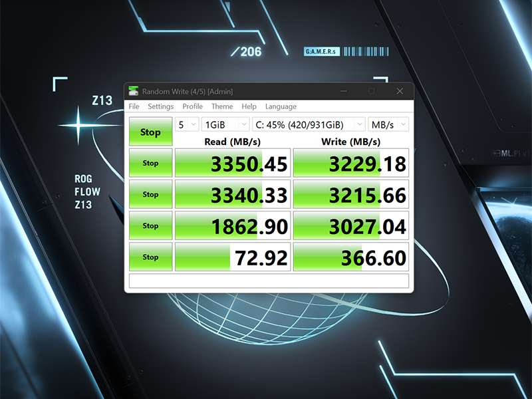Click the CrystalDiskMark app icon in title bar
The image size is (532, 399).
tap(134, 91)
